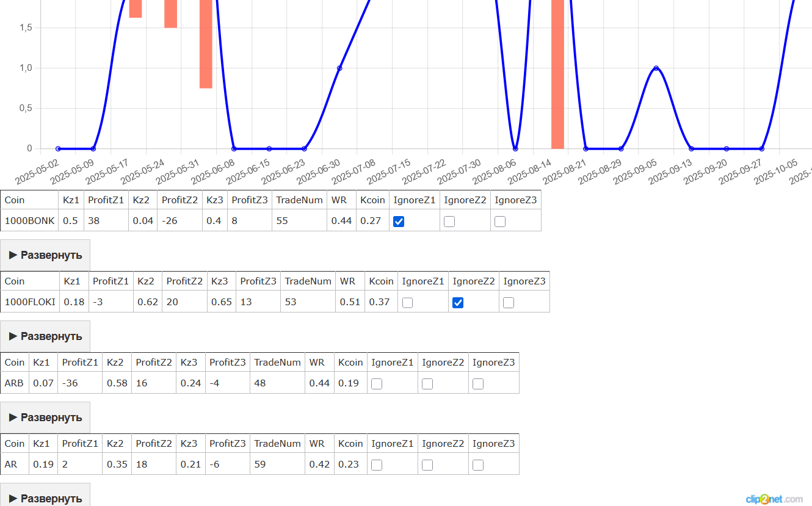
Task: Check IgnoreZ1 in the AR row
Action: [x=377, y=464]
